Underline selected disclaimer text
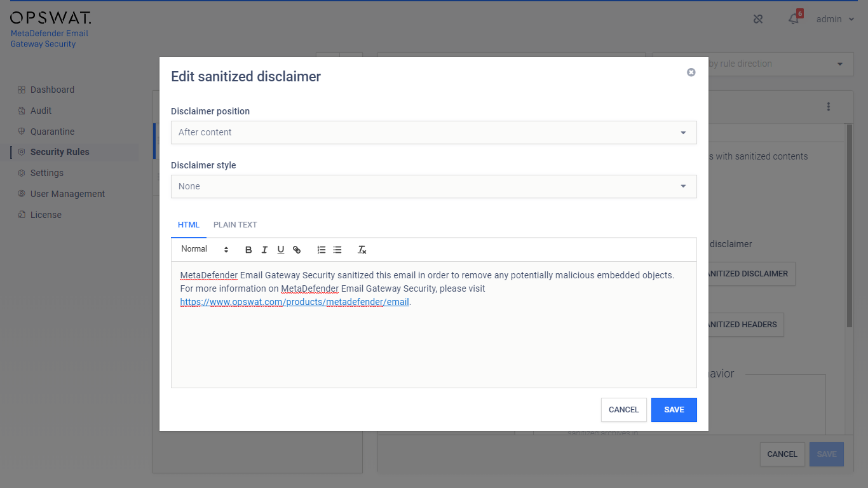This screenshot has width=868, height=488. (x=280, y=250)
